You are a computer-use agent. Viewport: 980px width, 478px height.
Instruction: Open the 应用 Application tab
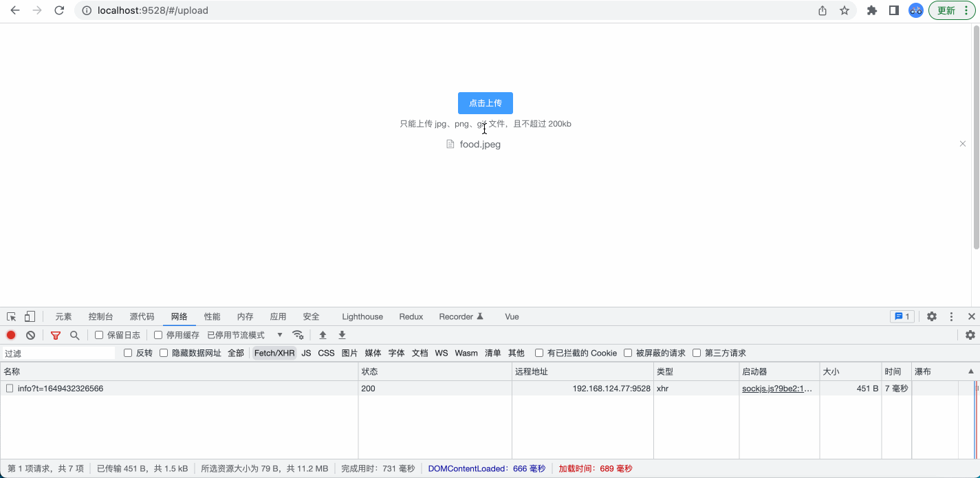278,316
